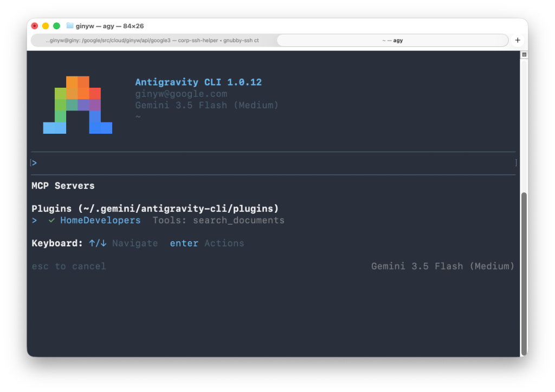Click Gemini 3.5 Flash (Medium) status text

(442, 266)
